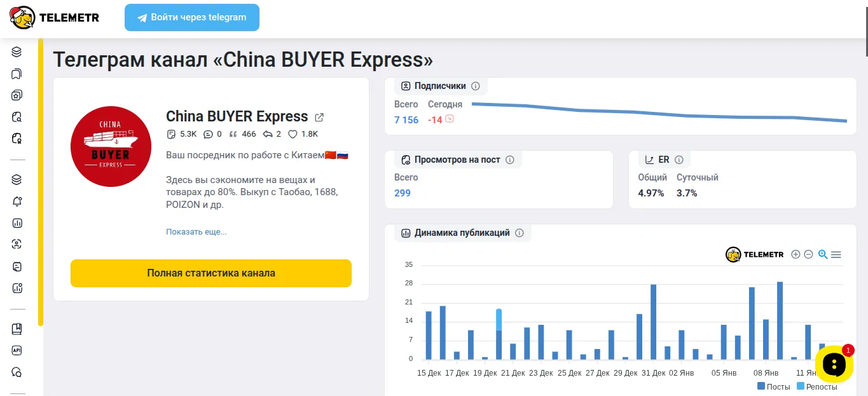Click the '08 Янв' axis label
The image size is (868, 396).
pyautogui.click(x=766, y=373)
